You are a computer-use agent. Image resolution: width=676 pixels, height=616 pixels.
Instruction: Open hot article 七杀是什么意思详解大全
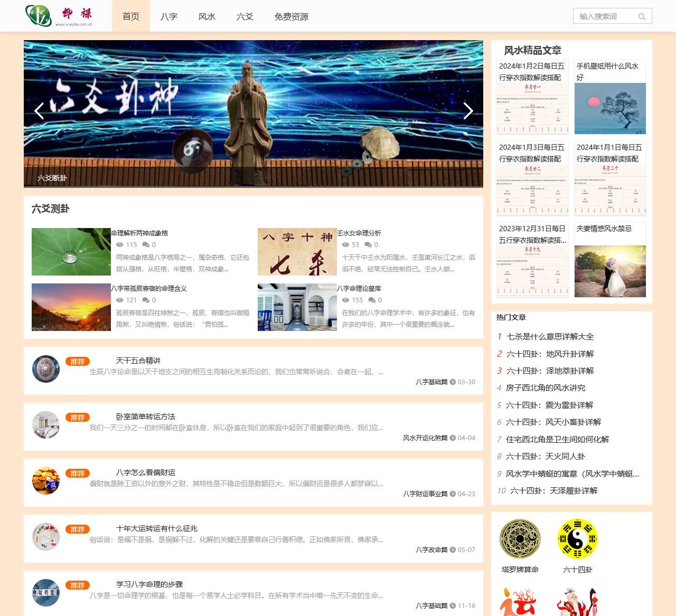(x=550, y=336)
